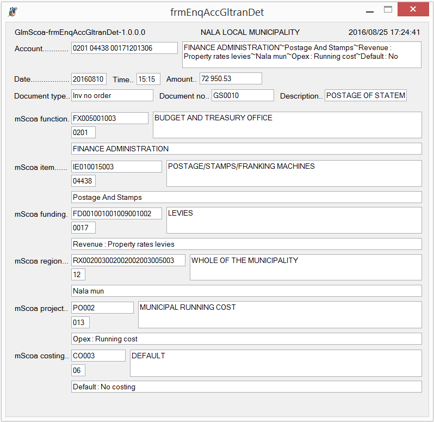Screen dimensions: 434x422
Task: Select the Postage And Stamps description field
Action: click(x=246, y=197)
